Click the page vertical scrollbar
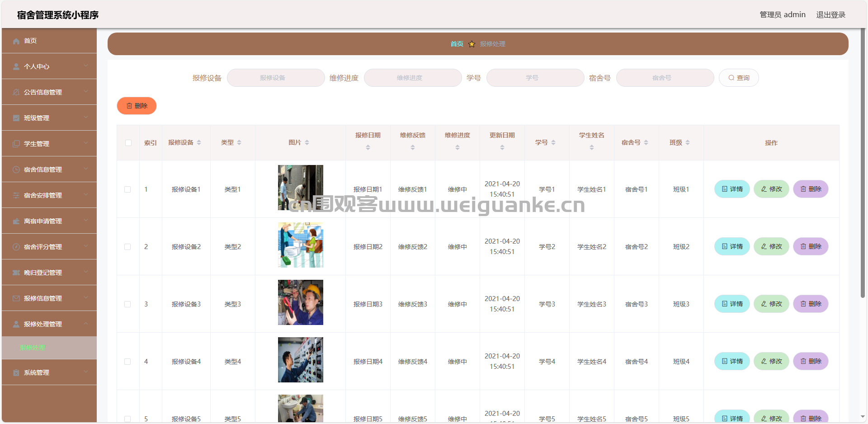Viewport: 868px width, 424px height. (863, 163)
